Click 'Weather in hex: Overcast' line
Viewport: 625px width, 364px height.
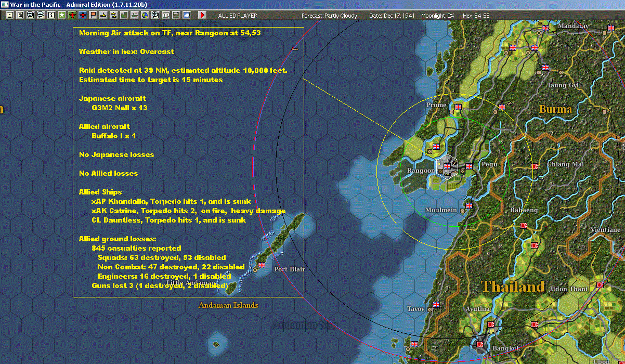coord(126,51)
